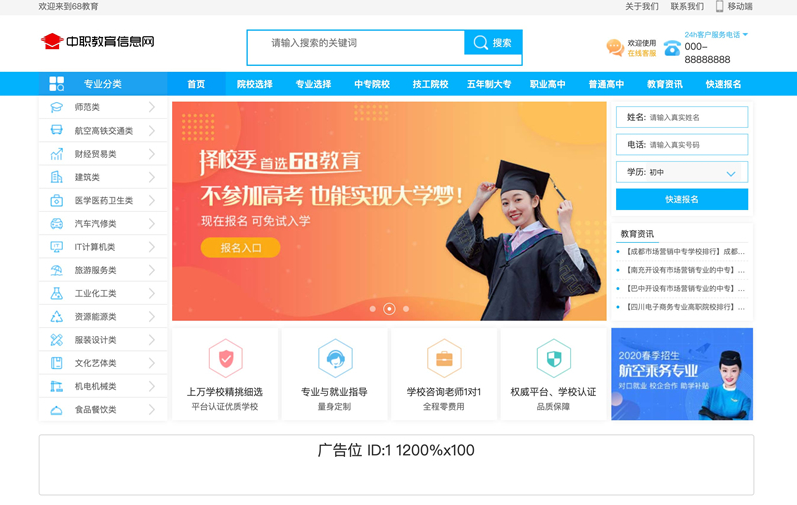Go to the 首页 tab
The image size is (797, 505).
tap(196, 84)
